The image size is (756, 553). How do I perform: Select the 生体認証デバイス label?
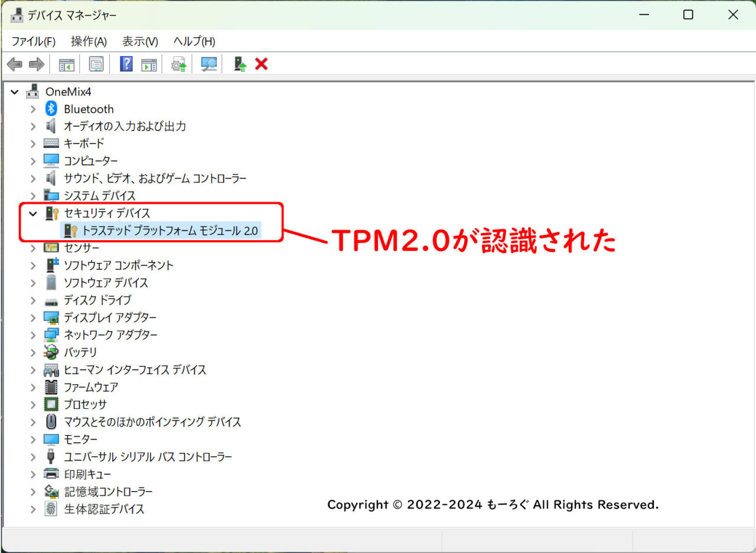[x=105, y=509]
